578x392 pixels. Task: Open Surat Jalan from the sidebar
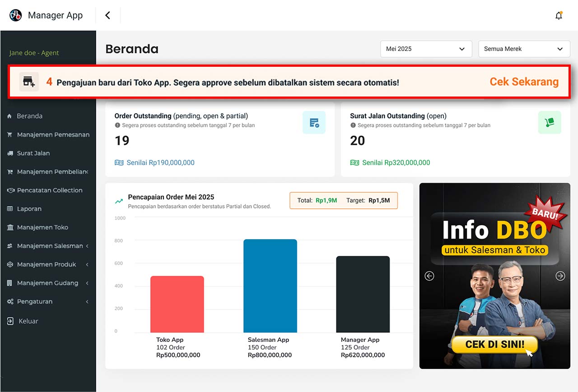point(33,153)
